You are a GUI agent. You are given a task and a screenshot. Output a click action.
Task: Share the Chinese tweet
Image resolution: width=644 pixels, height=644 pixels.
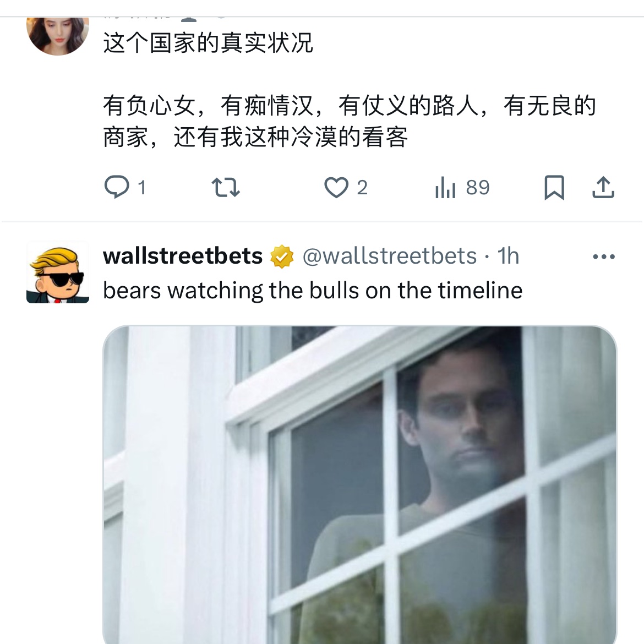pyautogui.click(x=603, y=187)
